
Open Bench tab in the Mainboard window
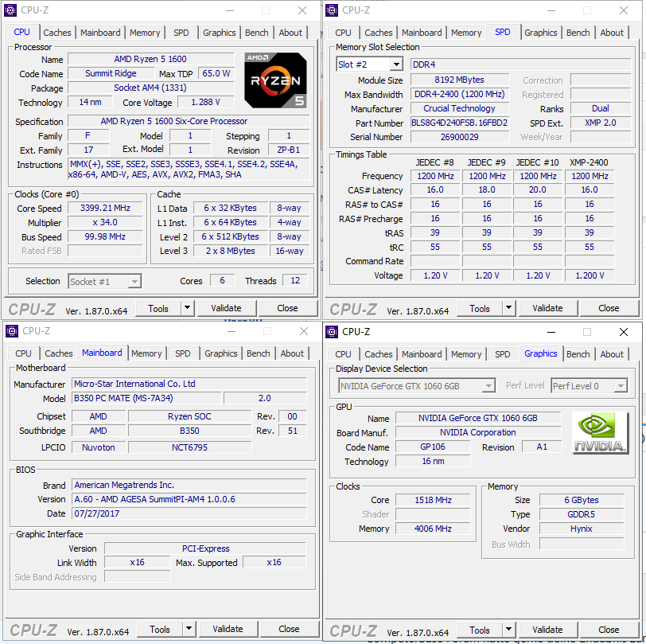coord(259,353)
